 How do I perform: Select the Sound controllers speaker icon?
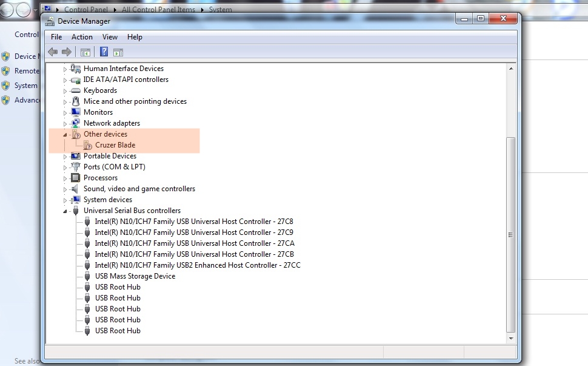[x=75, y=188]
